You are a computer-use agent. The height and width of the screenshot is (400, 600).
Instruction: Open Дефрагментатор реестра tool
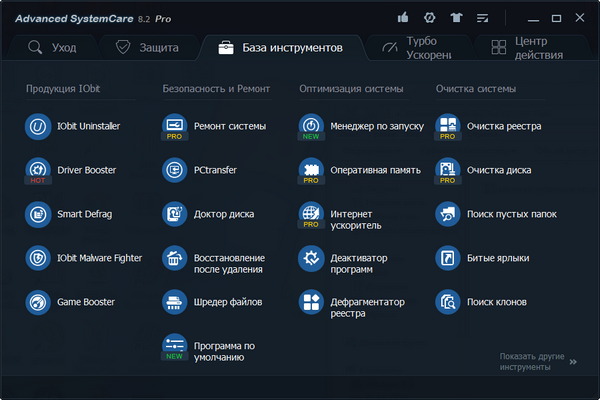point(311,302)
